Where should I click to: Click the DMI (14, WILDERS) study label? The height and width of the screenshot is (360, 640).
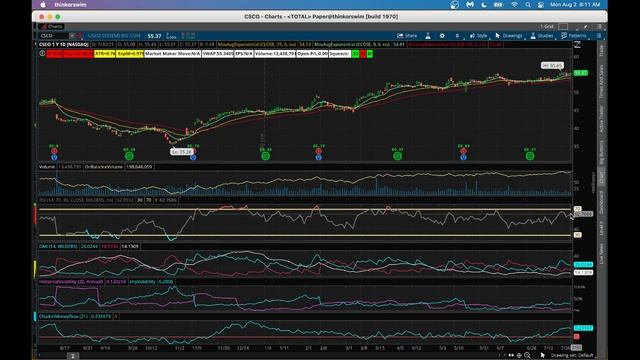point(58,247)
